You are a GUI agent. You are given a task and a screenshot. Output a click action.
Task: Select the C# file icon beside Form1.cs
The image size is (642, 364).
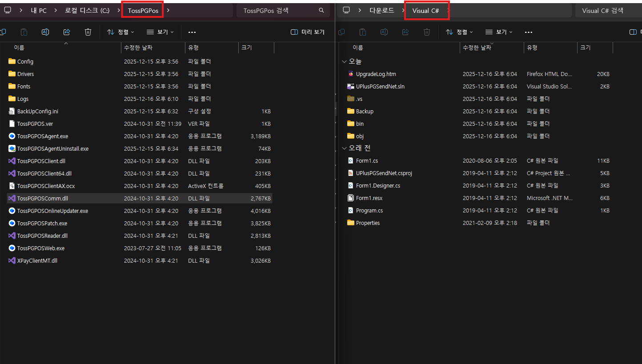click(351, 160)
